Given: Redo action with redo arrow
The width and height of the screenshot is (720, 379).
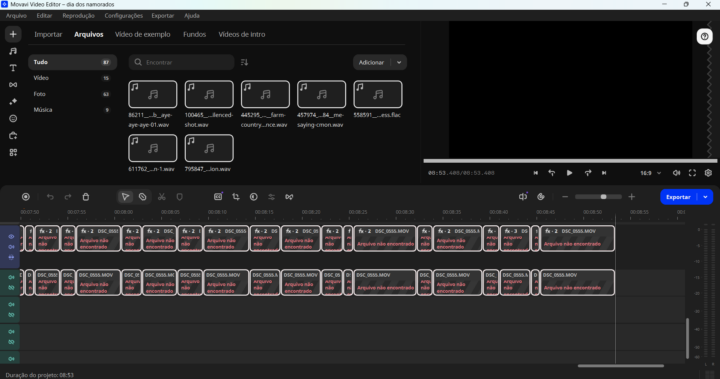Looking at the screenshot, I should (68, 197).
